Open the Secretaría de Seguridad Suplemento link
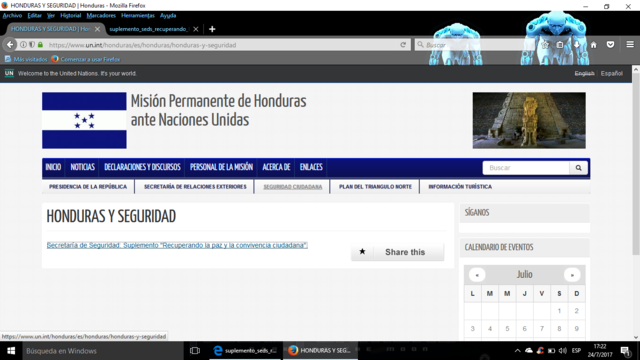640x360 pixels. click(x=177, y=245)
